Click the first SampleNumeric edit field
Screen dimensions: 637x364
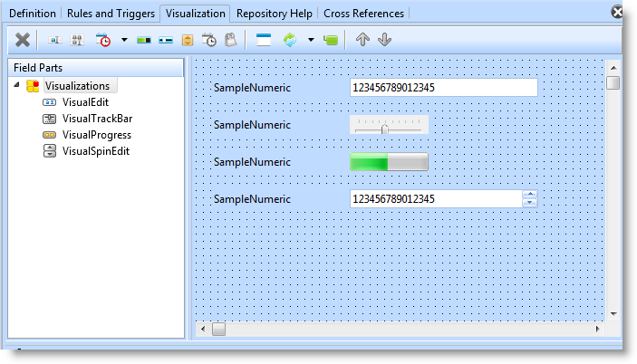444,88
